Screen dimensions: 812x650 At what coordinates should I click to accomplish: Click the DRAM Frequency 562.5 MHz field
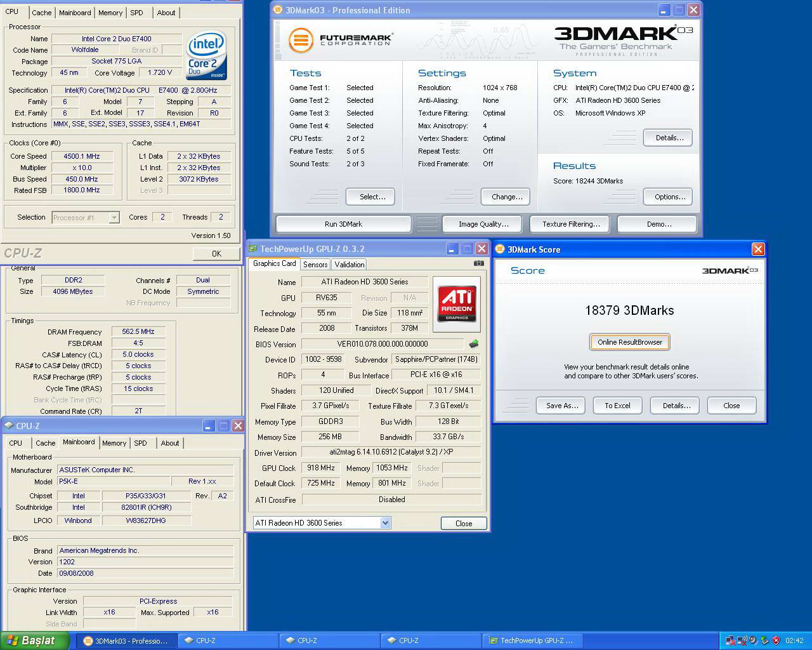click(x=138, y=332)
